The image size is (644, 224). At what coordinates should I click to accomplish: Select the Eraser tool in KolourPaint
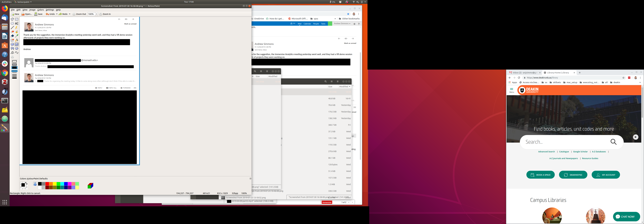12,32
